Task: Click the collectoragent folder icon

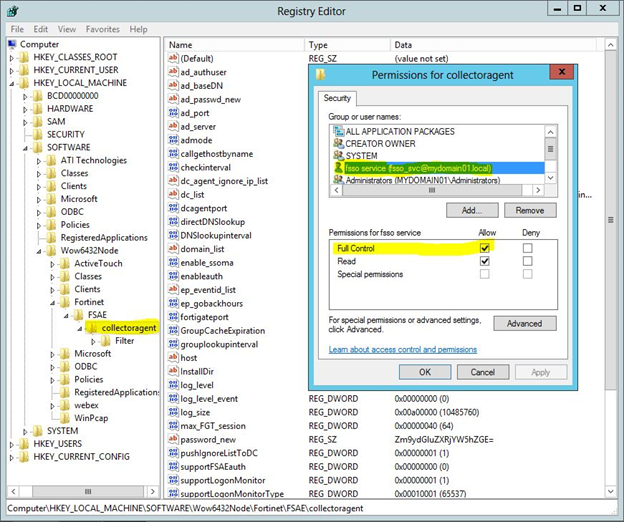Action: 92,327
